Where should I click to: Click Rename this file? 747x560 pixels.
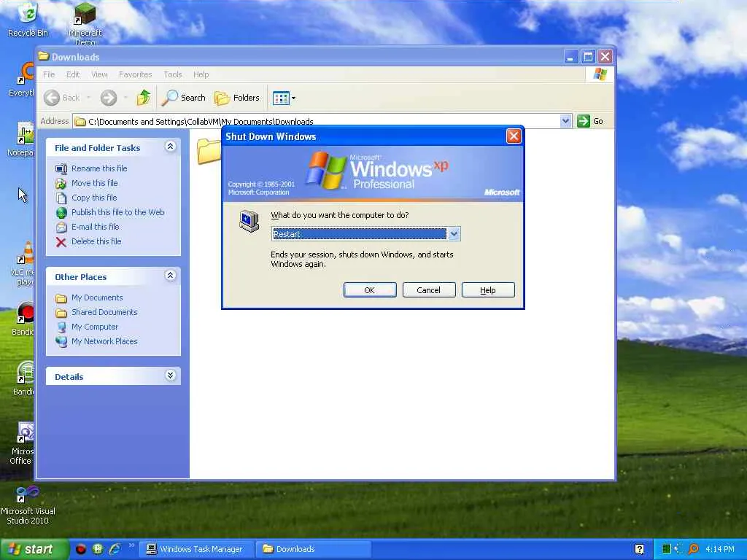tap(99, 168)
